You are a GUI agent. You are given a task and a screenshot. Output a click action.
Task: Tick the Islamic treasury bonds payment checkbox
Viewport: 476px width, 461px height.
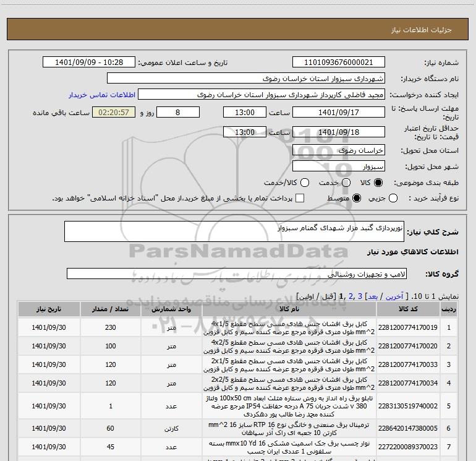coord(300,198)
